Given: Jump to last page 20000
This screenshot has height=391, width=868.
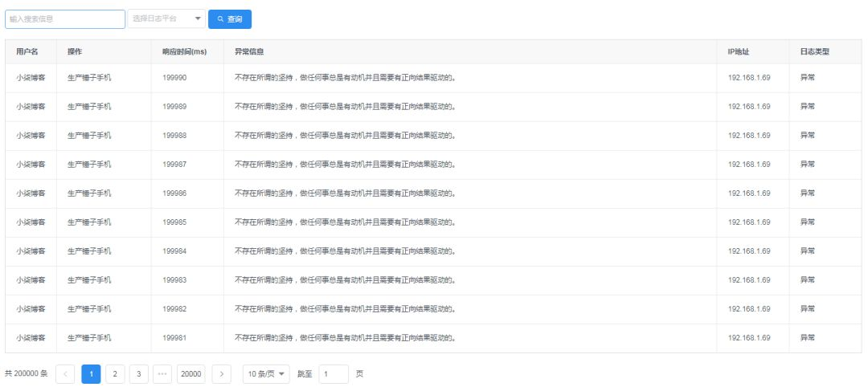Looking at the screenshot, I should point(191,374).
